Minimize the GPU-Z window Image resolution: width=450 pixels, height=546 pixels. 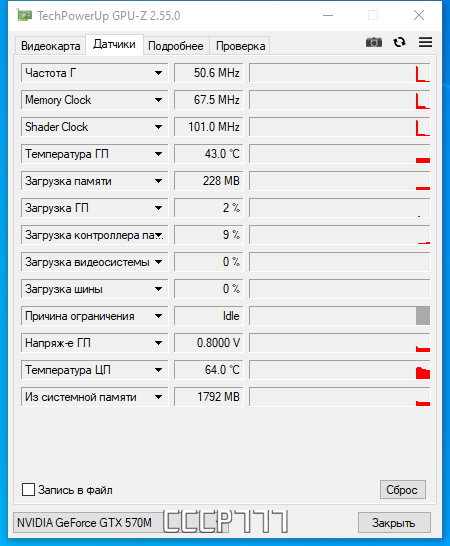click(x=328, y=16)
